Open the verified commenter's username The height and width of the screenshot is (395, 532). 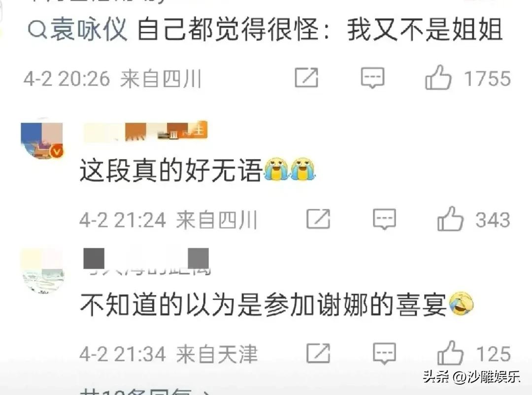145,132
